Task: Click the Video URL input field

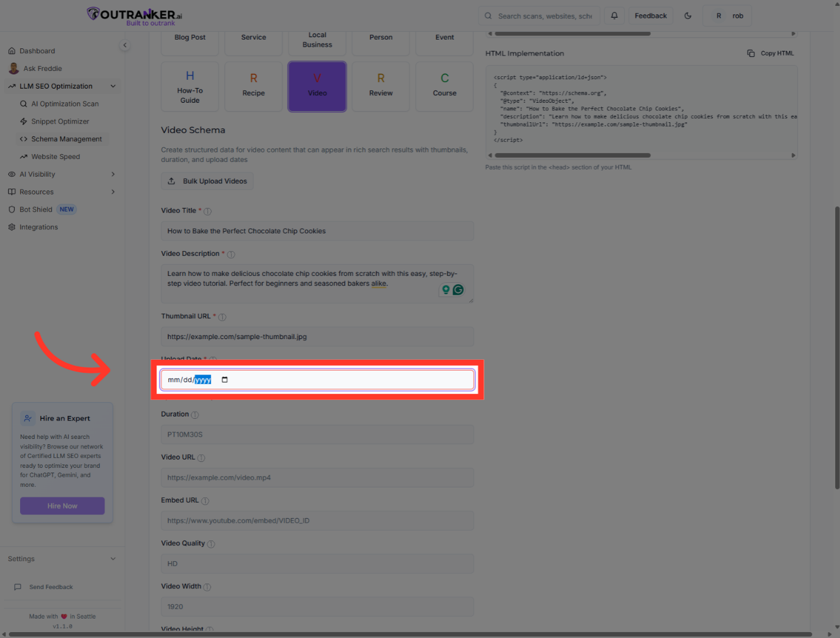Action: click(317, 477)
